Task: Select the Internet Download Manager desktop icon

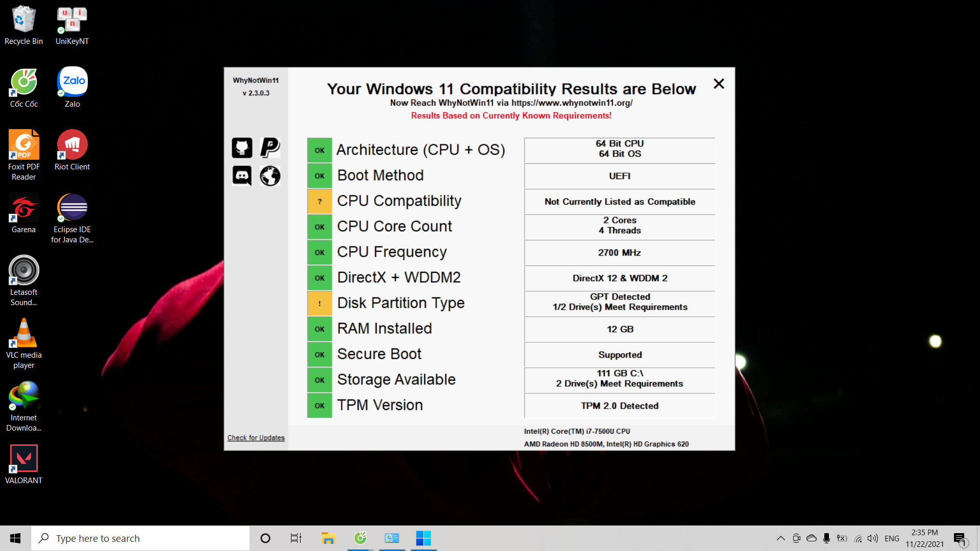Action: [23, 407]
